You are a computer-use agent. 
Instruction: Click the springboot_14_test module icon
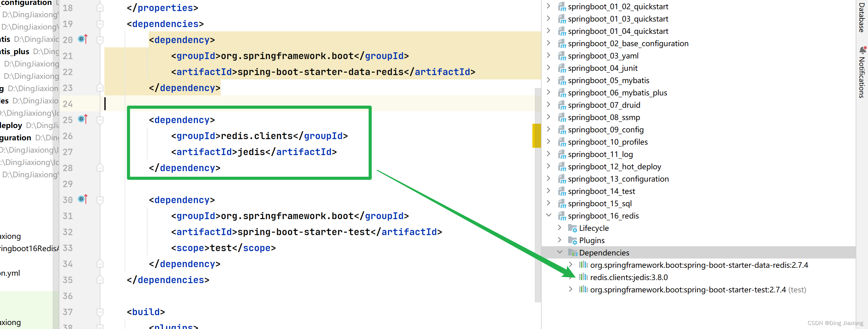(562, 191)
